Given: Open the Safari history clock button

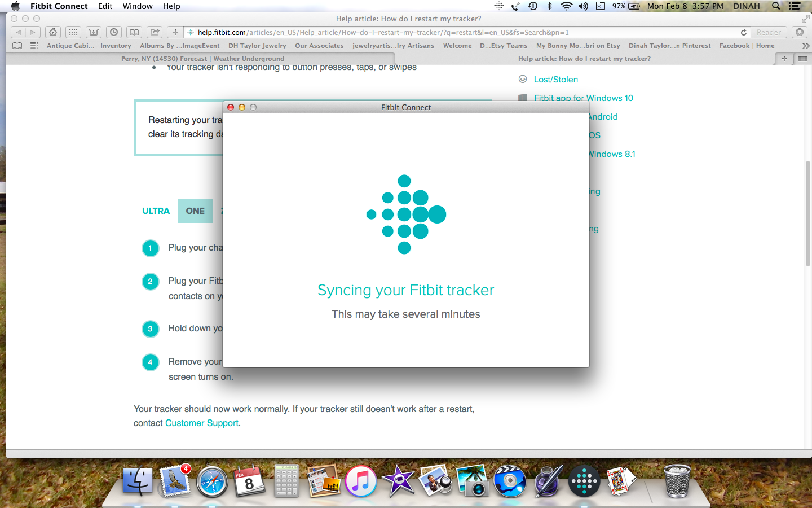Looking at the screenshot, I should [114, 32].
